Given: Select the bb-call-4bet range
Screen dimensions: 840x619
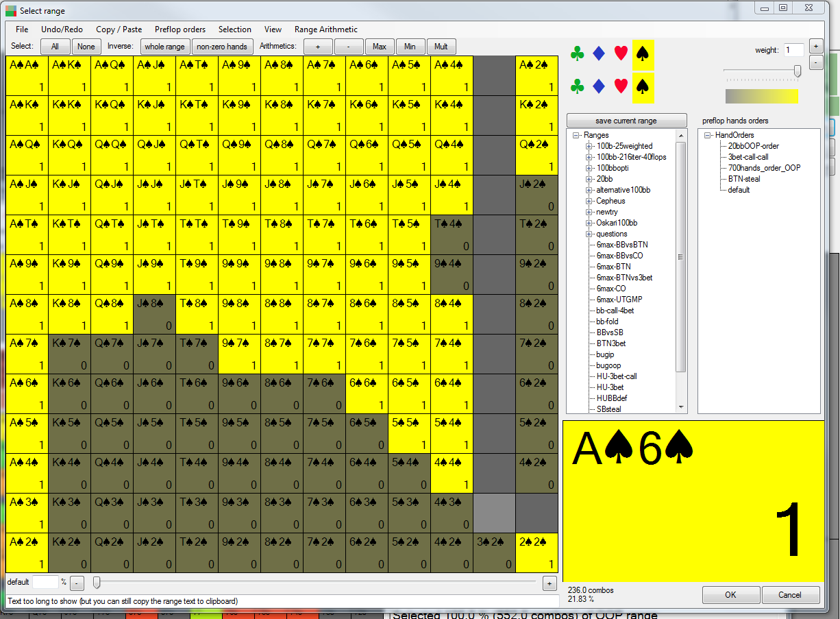Looking at the screenshot, I should pyautogui.click(x=615, y=311).
